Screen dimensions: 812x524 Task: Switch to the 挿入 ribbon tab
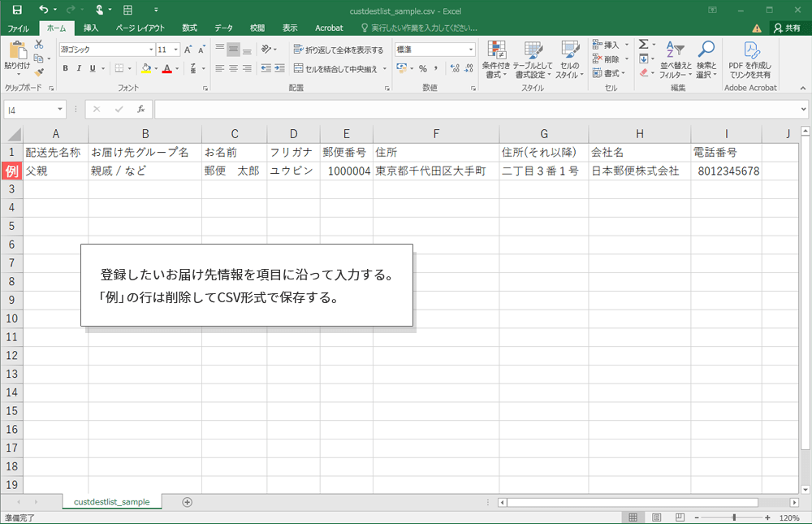tap(91, 28)
